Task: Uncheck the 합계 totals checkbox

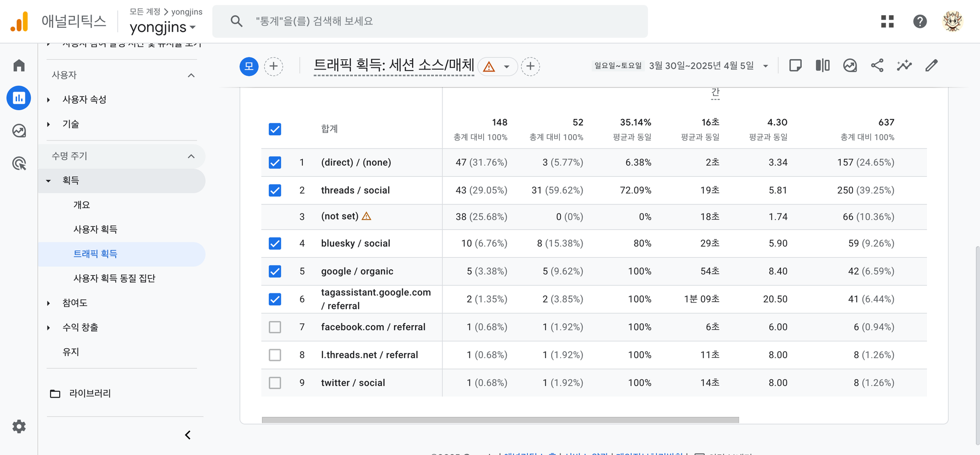Action: click(274, 129)
